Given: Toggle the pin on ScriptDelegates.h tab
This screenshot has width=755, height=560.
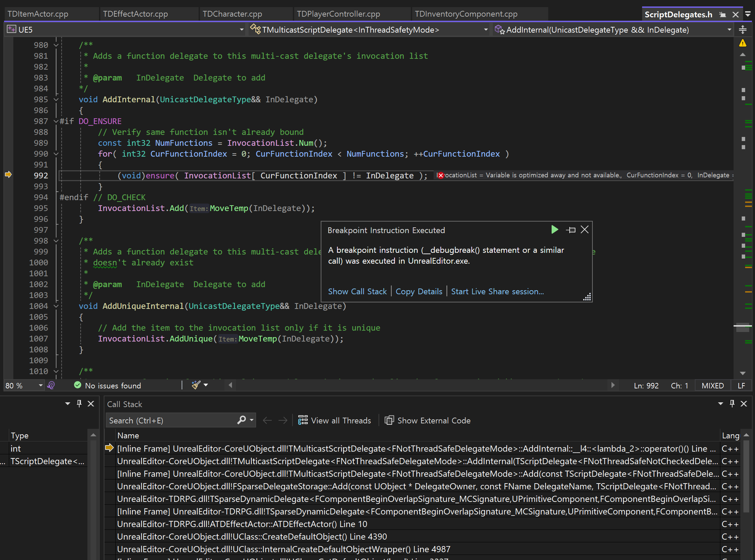Looking at the screenshot, I should point(723,15).
